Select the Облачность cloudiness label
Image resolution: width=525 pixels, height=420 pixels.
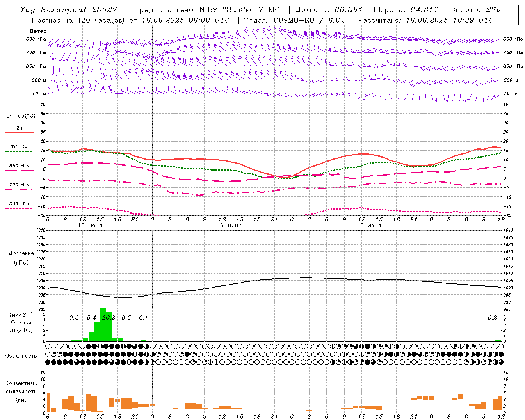tap(21, 356)
